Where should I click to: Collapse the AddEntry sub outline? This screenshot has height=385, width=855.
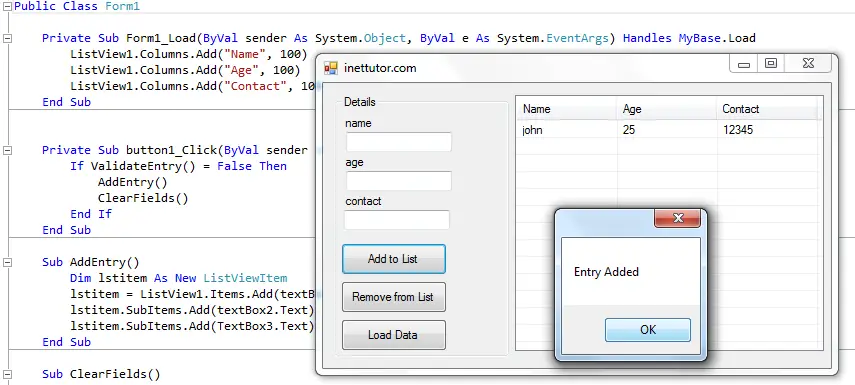click(8, 262)
